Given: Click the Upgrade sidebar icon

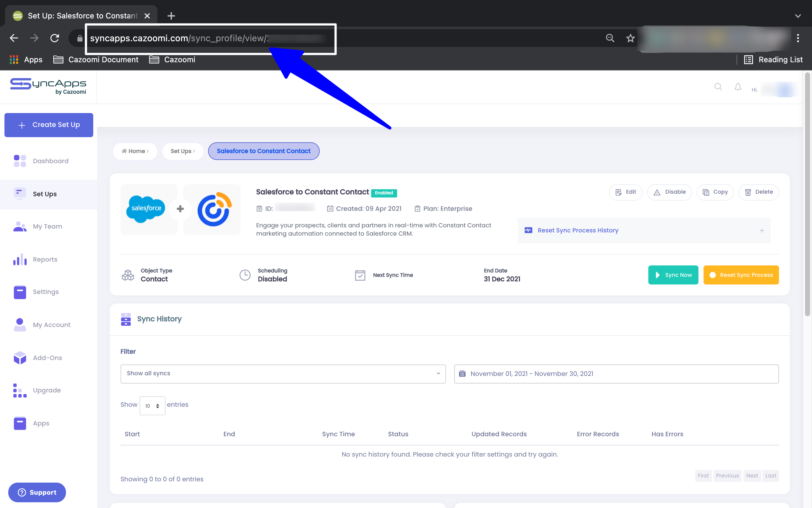Looking at the screenshot, I should [20, 391].
